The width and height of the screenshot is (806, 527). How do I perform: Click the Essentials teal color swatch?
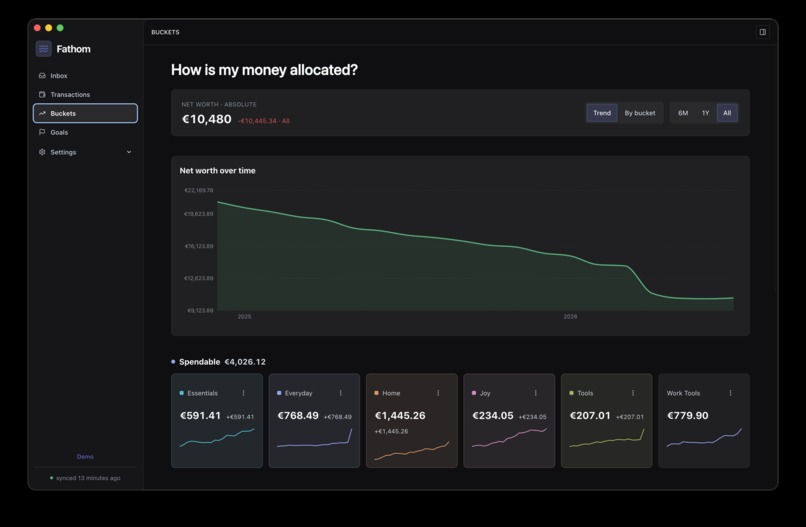[x=181, y=393]
